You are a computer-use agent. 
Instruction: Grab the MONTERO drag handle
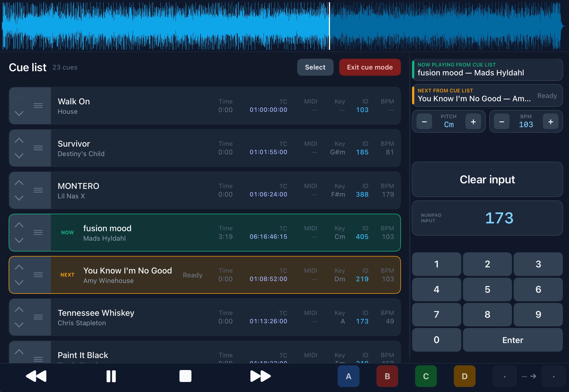[38, 190]
